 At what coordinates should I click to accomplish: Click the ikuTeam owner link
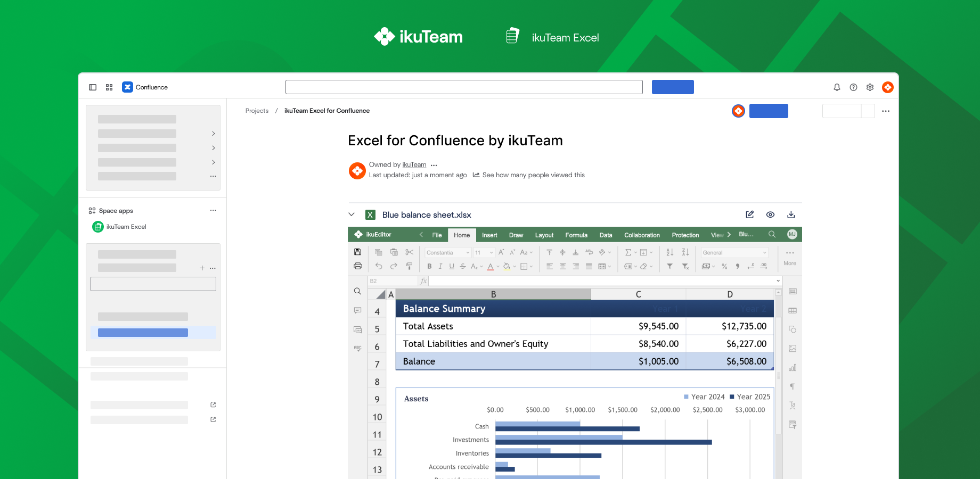pyautogui.click(x=414, y=164)
